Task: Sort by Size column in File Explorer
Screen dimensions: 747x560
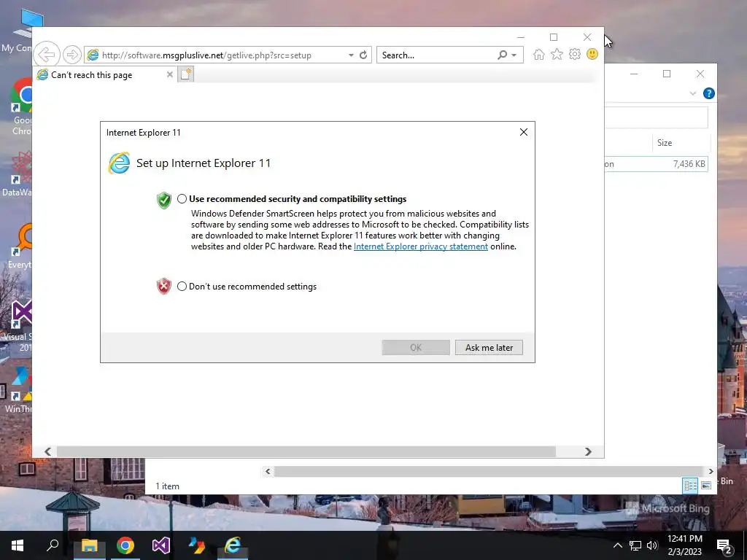Action: pos(681,143)
